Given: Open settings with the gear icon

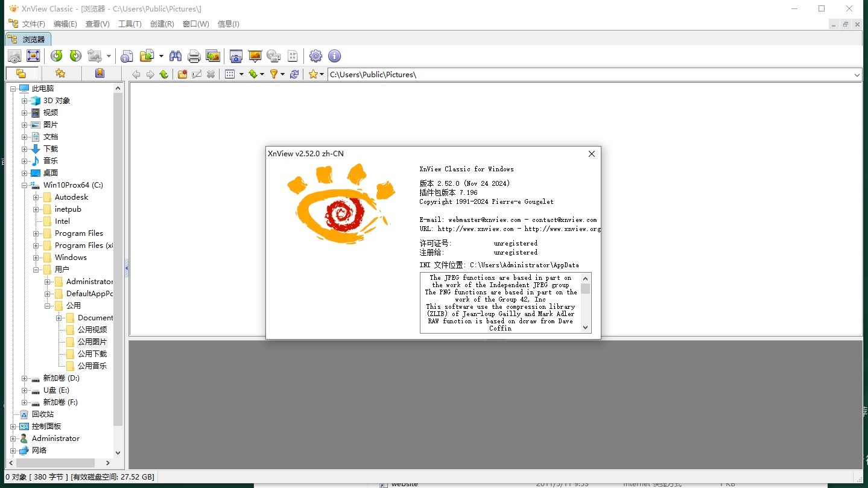Looking at the screenshot, I should click(x=315, y=56).
